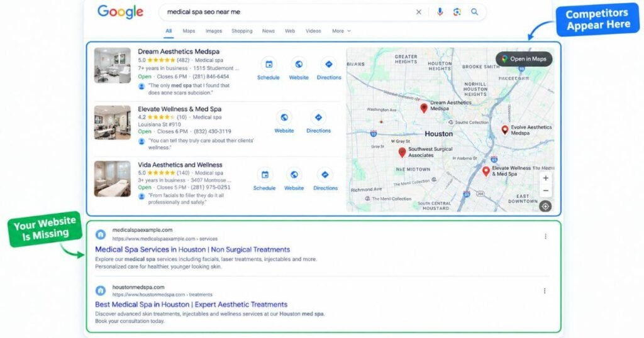This screenshot has height=338, width=644.
Task: Click the Dream Aesthetics Medspa listing title
Action: pos(179,52)
